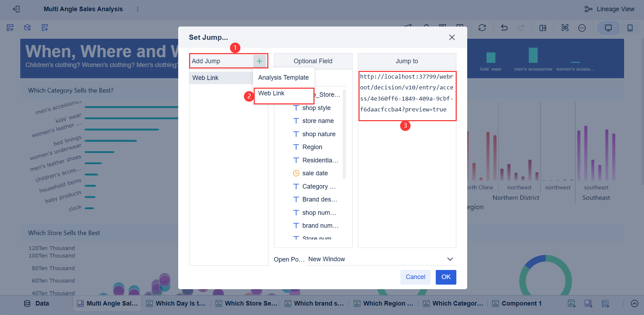This screenshot has height=315, width=644.
Task: Click the export icon in the toolbar
Action: pyautogui.click(x=543, y=28)
